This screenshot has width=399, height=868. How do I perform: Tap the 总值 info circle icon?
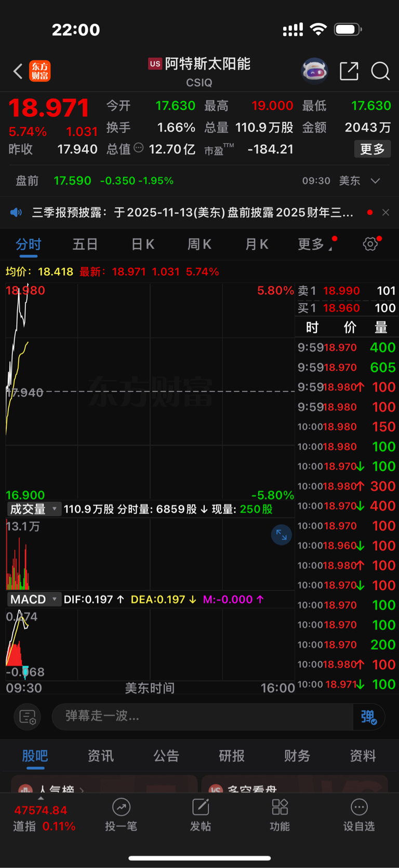pyautogui.click(x=139, y=148)
